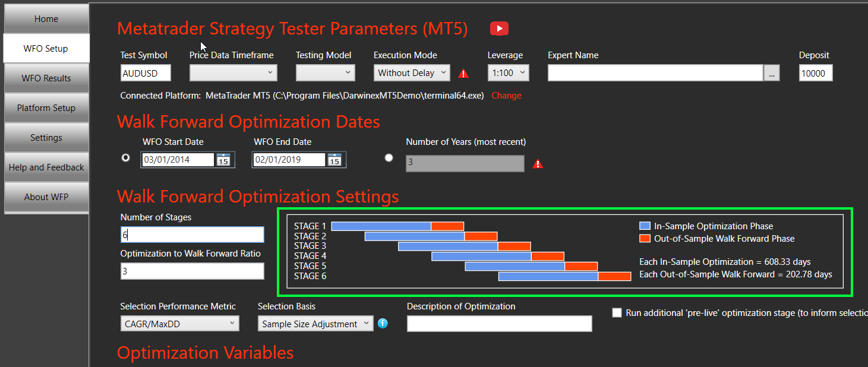Viewport: 868px width, 367px height.
Task: Open the WFO Results tab
Action: (46, 78)
